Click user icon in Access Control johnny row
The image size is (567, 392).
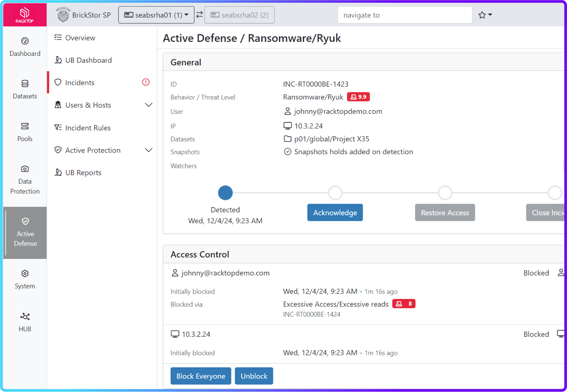[175, 273]
